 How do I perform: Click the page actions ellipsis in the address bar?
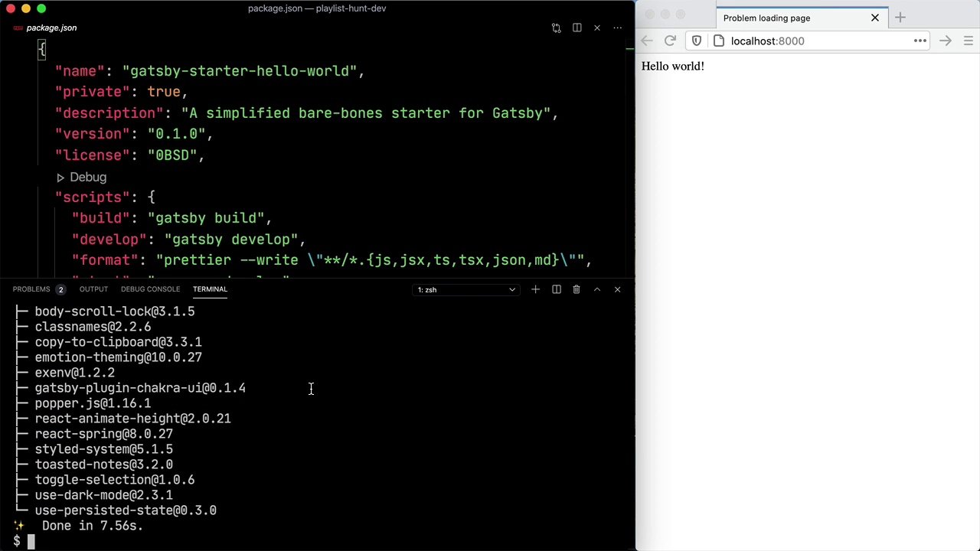click(x=920, y=41)
